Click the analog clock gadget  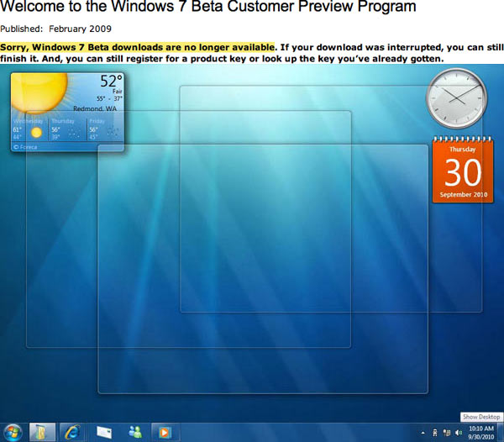point(456,98)
